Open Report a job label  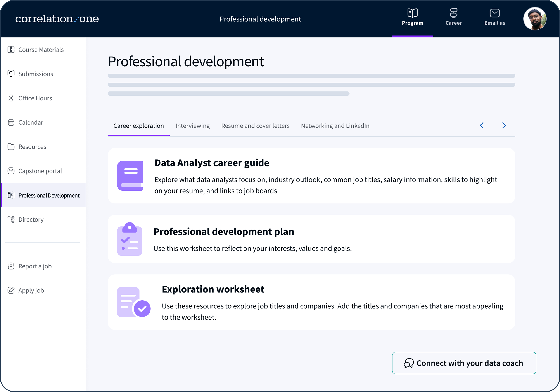pyautogui.click(x=35, y=266)
